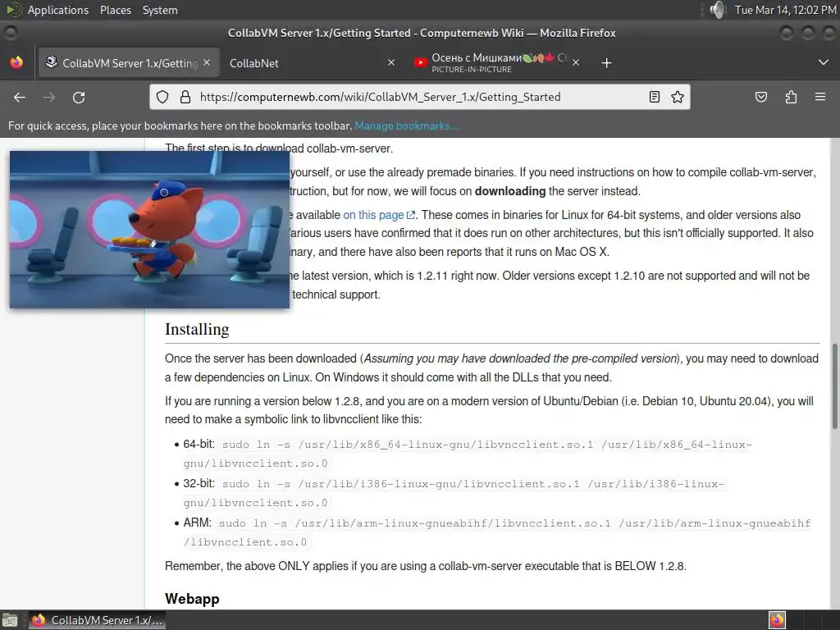Reload the current page
The height and width of the screenshot is (630, 840).
pyautogui.click(x=79, y=97)
